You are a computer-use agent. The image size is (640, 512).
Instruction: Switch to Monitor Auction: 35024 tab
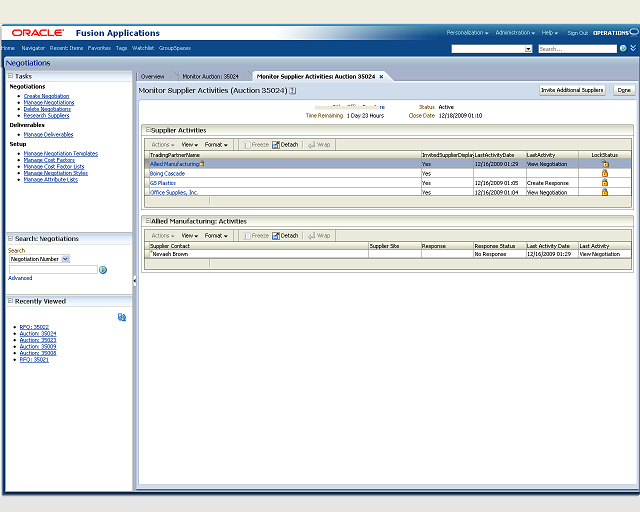pos(210,76)
